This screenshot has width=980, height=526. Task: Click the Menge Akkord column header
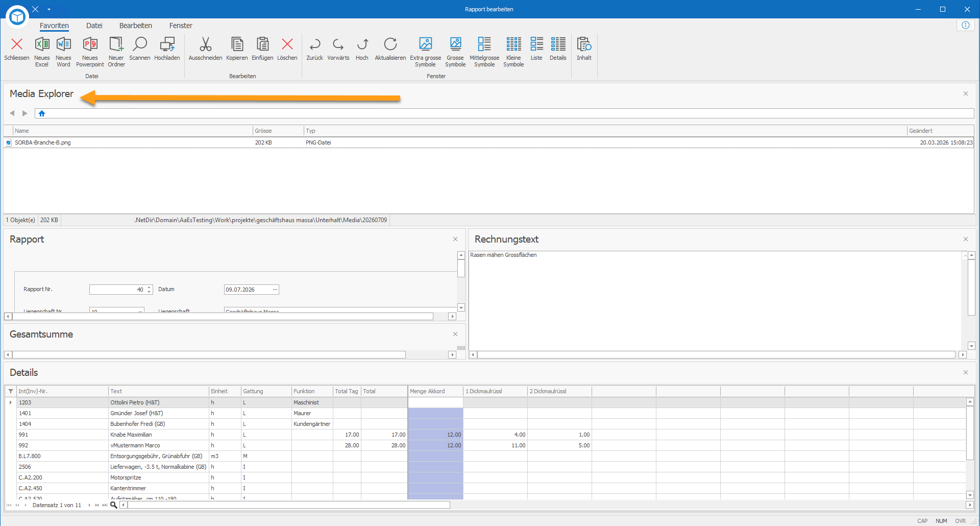[435, 391]
